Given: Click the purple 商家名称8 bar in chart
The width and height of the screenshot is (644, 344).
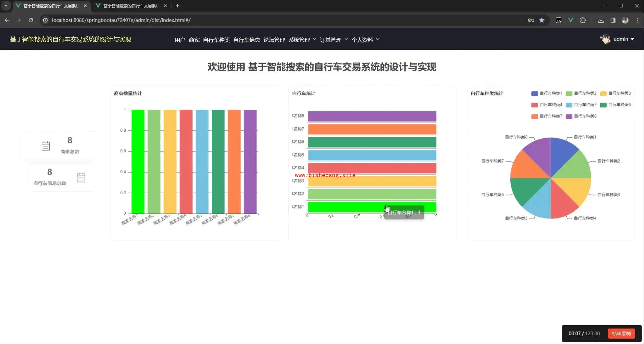Looking at the screenshot, I should point(250,162).
